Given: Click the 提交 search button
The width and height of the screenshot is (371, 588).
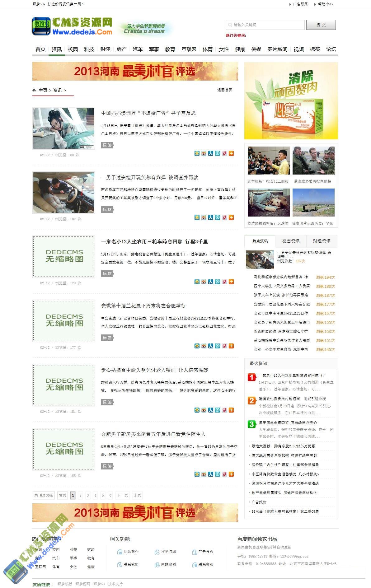Looking at the screenshot, I should (321, 25).
